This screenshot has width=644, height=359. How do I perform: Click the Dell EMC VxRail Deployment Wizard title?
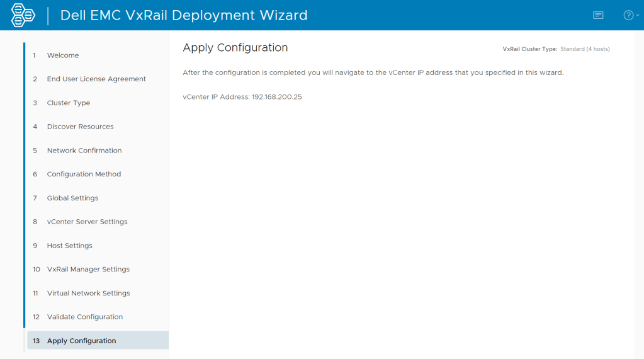(184, 15)
